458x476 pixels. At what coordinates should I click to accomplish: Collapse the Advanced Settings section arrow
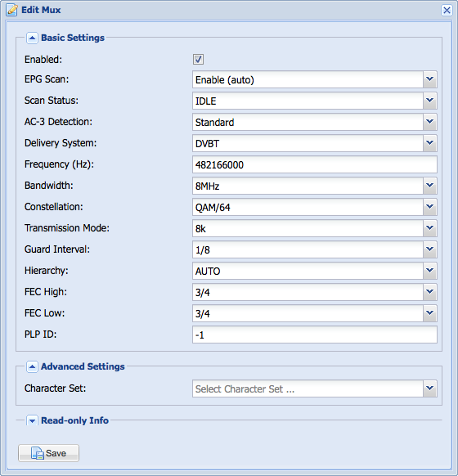tap(32, 366)
